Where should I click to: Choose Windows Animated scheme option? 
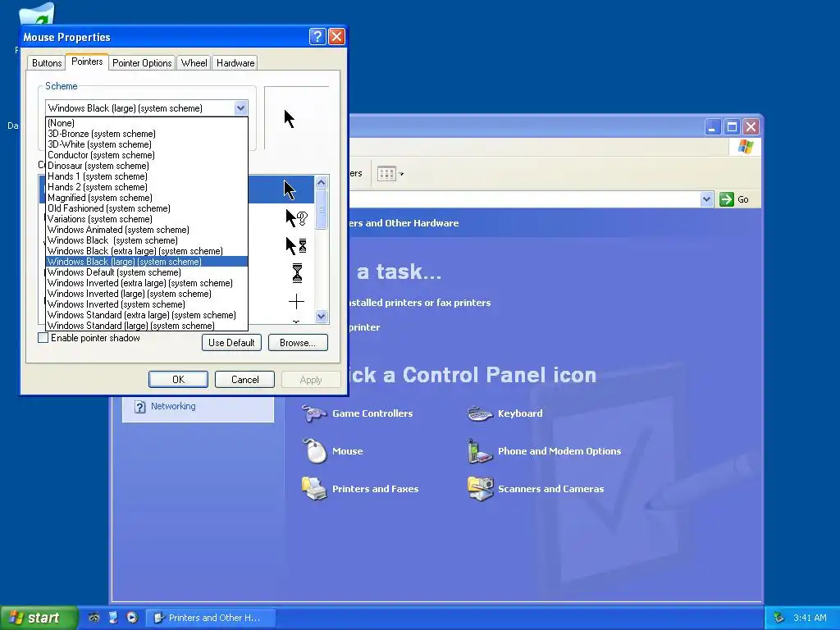[146, 230]
